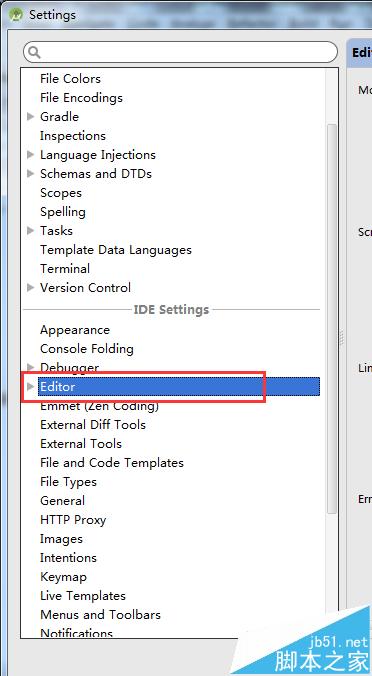Expand the Tasks arrow
The image size is (372, 676).
pos(30,231)
